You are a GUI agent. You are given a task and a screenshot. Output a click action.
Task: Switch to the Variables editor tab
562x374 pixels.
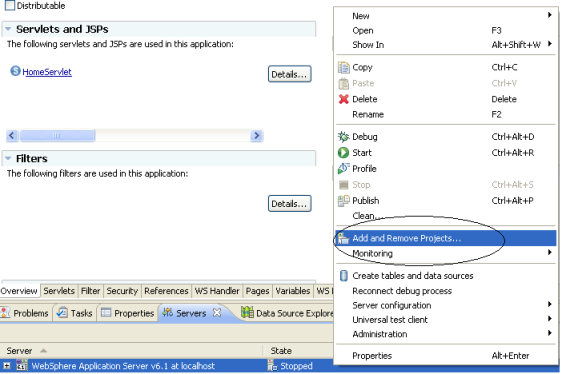coord(293,291)
